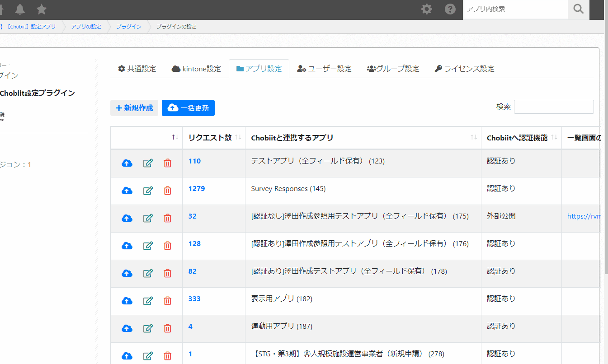Switch to kintone設定 tab
This screenshot has height=364, width=608.
196,69
